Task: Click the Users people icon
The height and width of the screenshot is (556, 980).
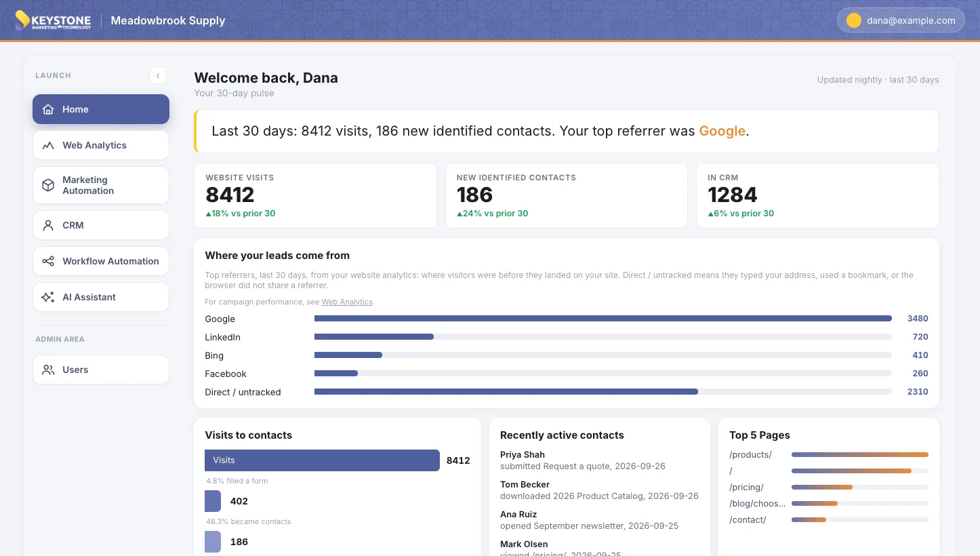Action: coord(48,370)
